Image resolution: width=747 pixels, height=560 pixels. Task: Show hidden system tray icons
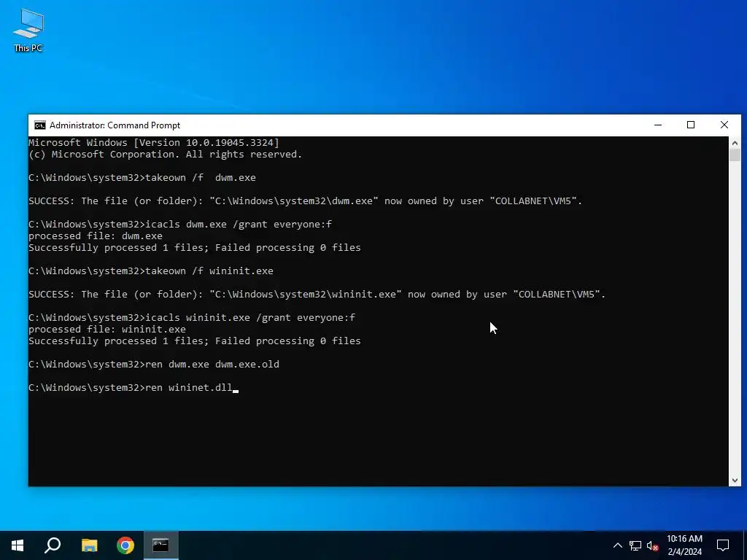point(617,545)
